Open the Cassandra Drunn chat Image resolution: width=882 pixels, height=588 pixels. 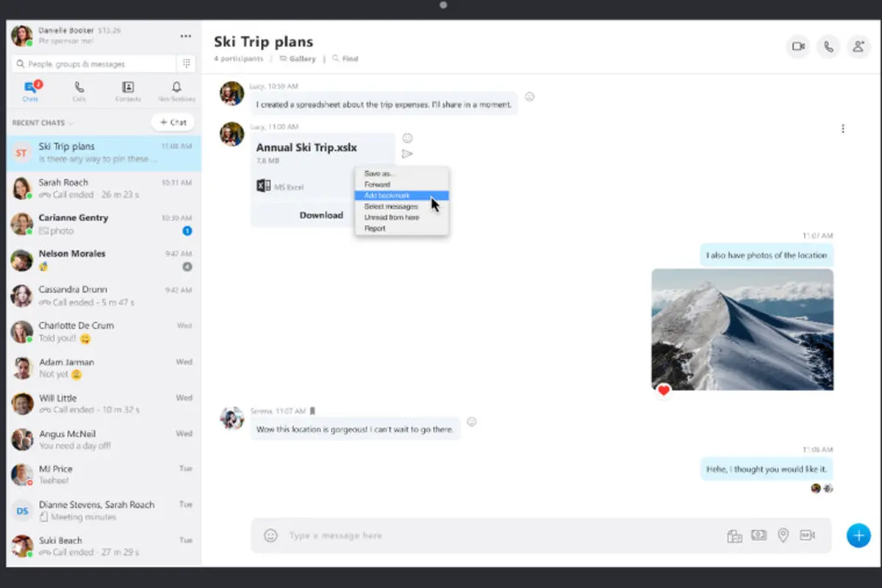click(104, 295)
